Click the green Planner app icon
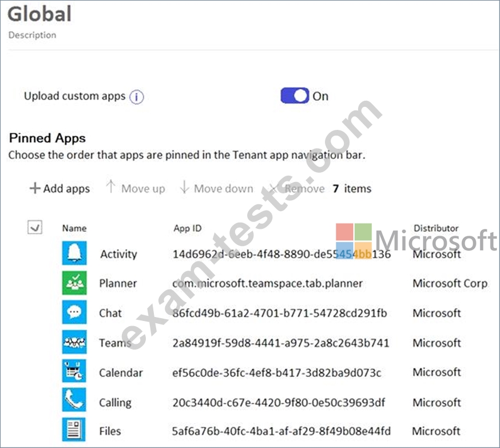 [74, 283]
